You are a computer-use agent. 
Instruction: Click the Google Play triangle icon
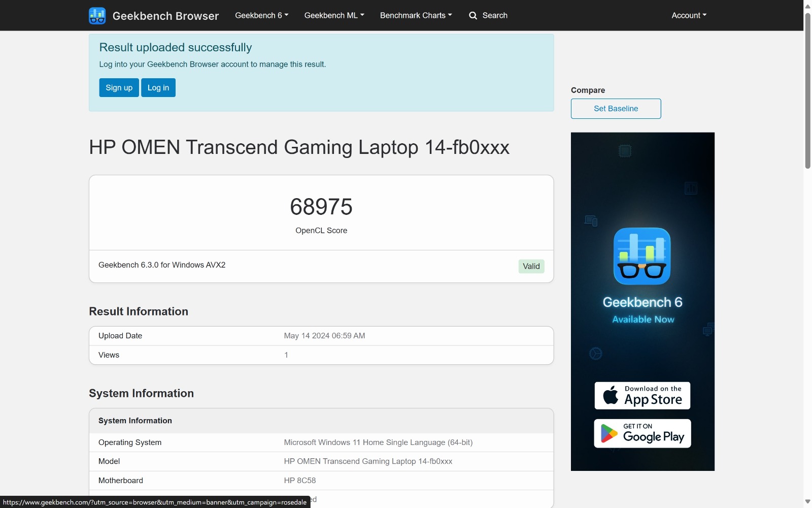point(609,433)
